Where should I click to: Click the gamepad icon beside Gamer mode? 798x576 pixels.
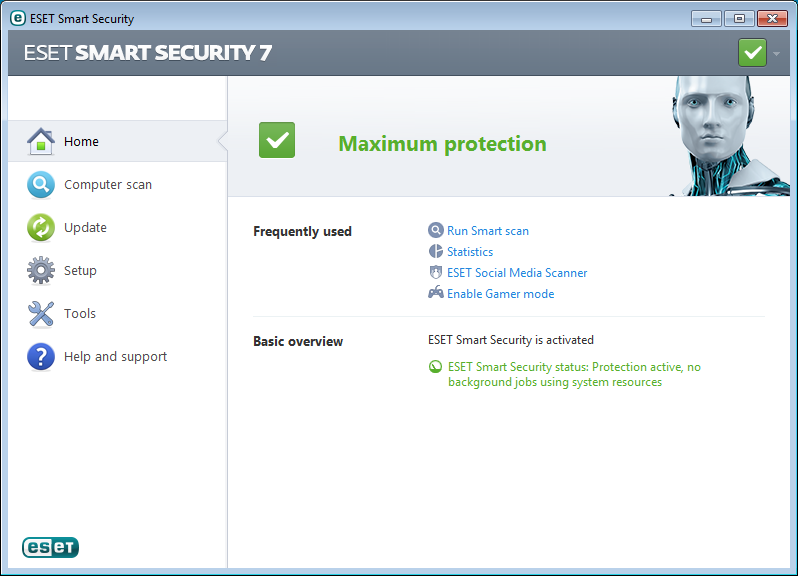pos(435,294)
